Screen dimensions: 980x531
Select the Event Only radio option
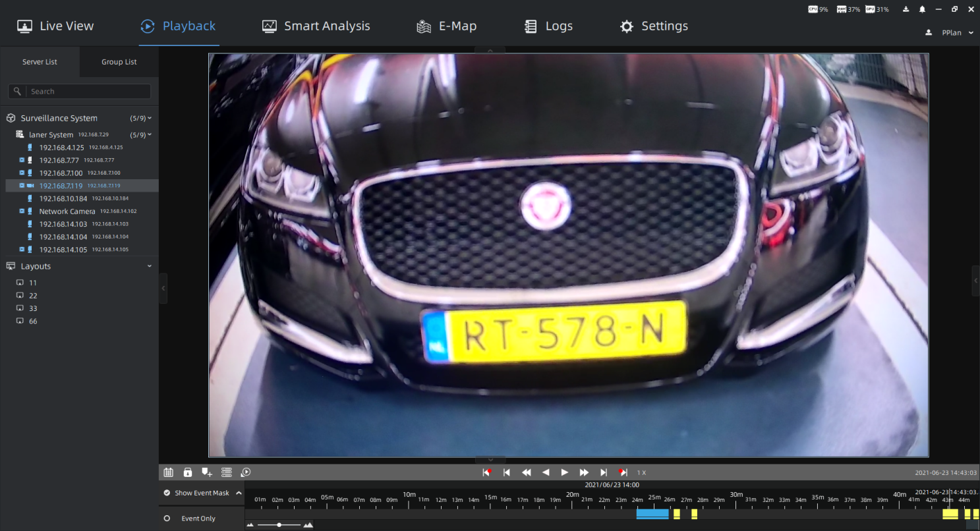point(167,518)
